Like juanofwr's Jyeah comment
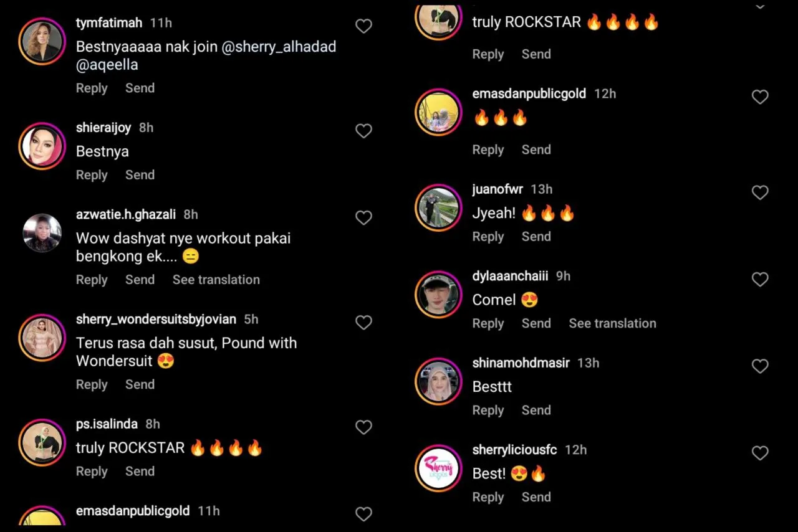This screenshot has height=532, width=798. click(x=760, y=192)
